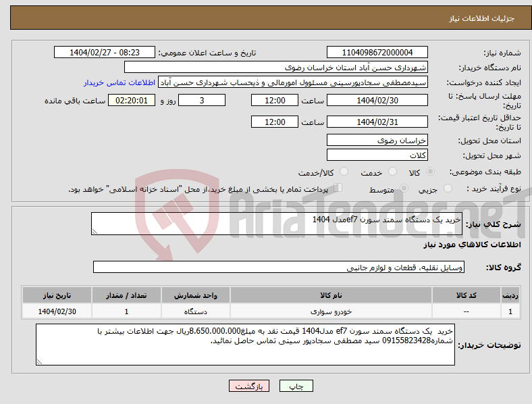Viewport: 532px width, 404px height.
Task: Click the شرح کلی نیاز description textarea
Action: (277, 224)
